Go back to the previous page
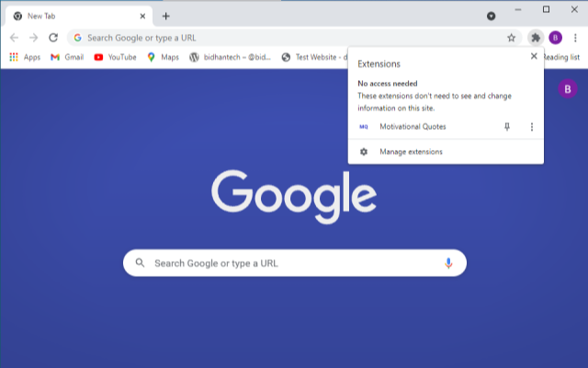The width and height of the screenshot is (588, 368). (15, 38)
